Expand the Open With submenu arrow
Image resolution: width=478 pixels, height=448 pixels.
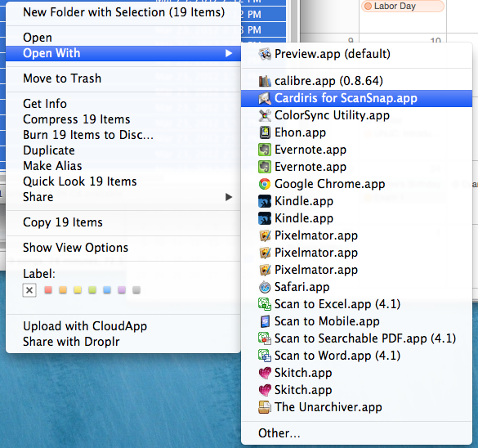(x=229, y=53)
